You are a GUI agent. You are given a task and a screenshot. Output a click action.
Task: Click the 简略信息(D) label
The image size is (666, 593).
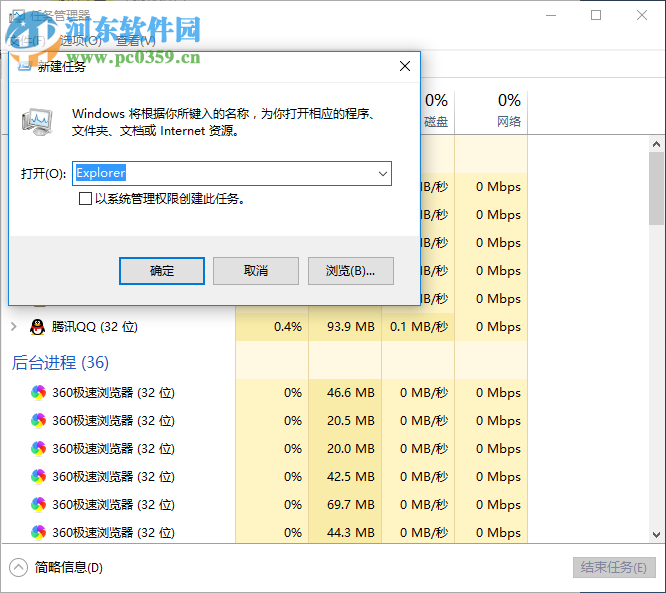69,568
